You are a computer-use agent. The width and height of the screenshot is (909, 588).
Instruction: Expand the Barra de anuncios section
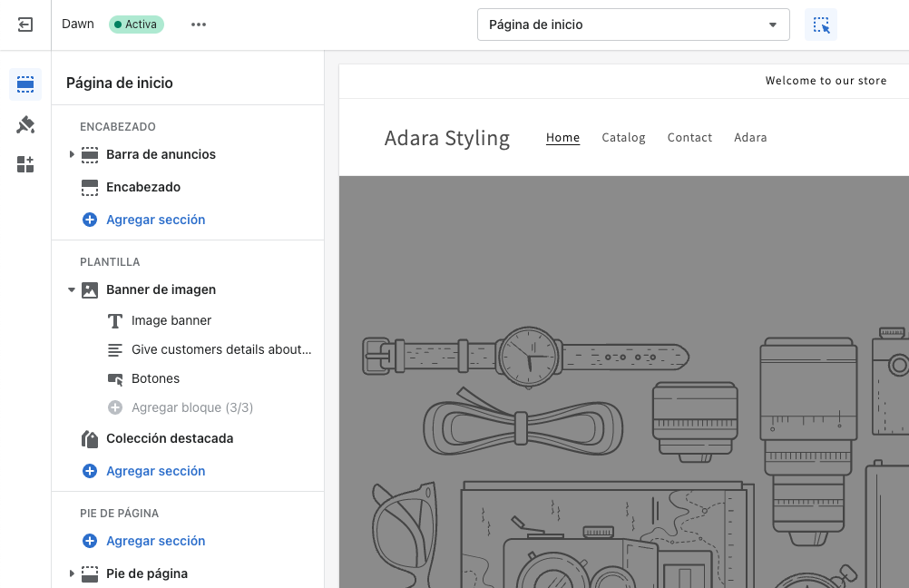72,154
